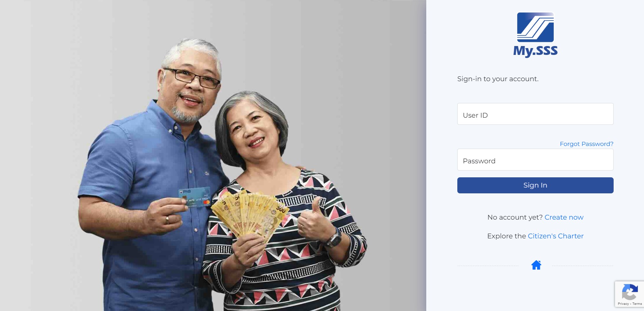The image size is (644, 311).
Task: Focus the Password input field
Action: (x=535, y=160)
